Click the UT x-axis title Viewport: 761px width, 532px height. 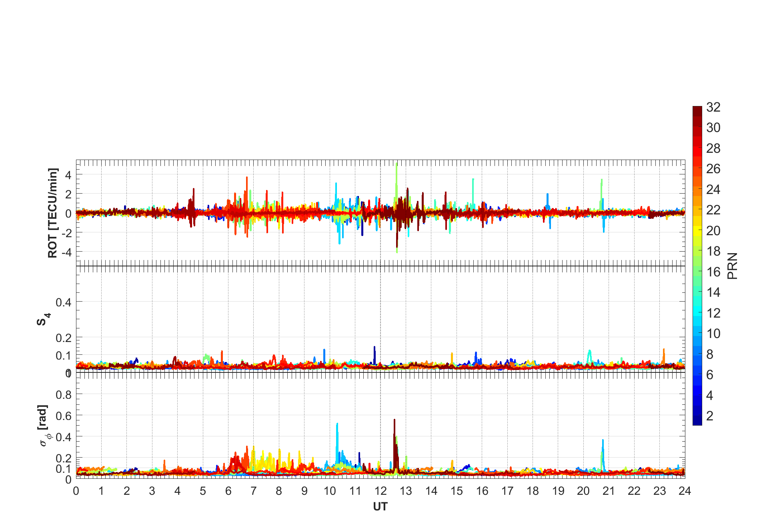pos(380,507)
